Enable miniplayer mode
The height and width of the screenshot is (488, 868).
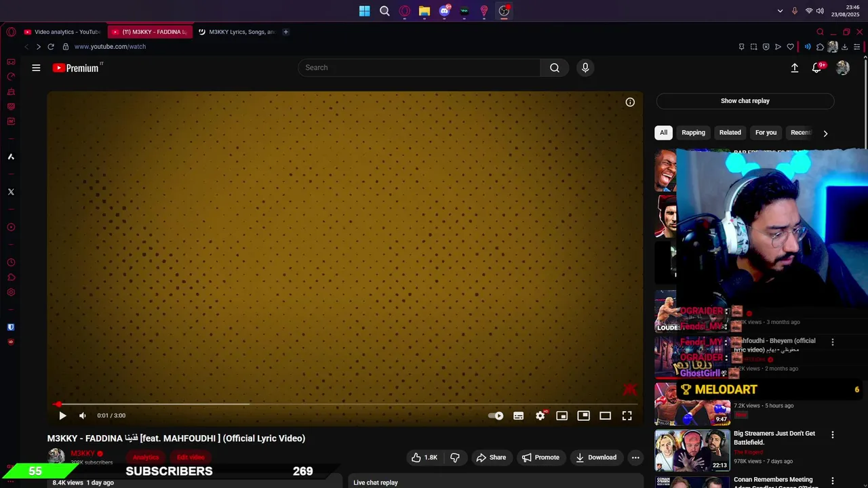561,415
